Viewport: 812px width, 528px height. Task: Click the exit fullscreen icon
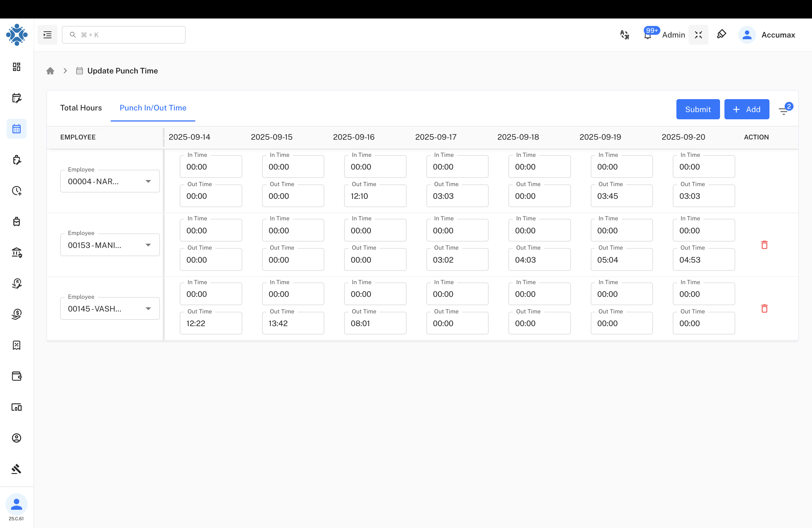pos(698,35)
